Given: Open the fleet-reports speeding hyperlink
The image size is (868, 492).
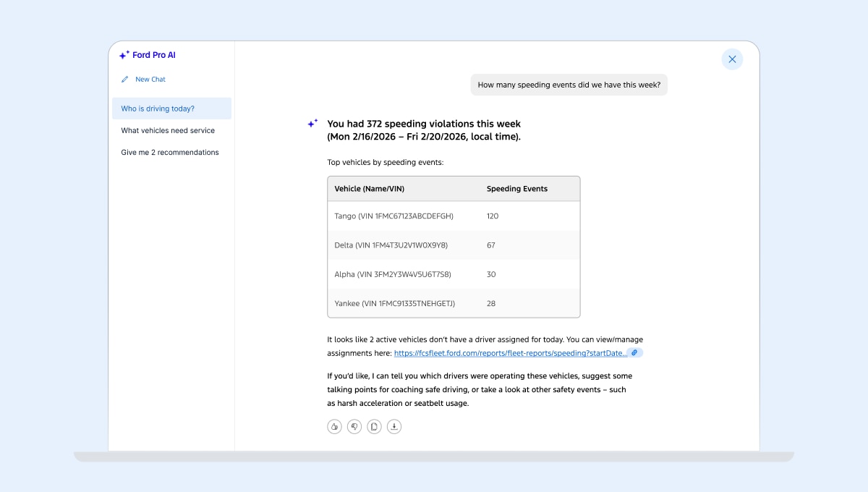Looking at the screenshot, I should [x=509, y=352].
